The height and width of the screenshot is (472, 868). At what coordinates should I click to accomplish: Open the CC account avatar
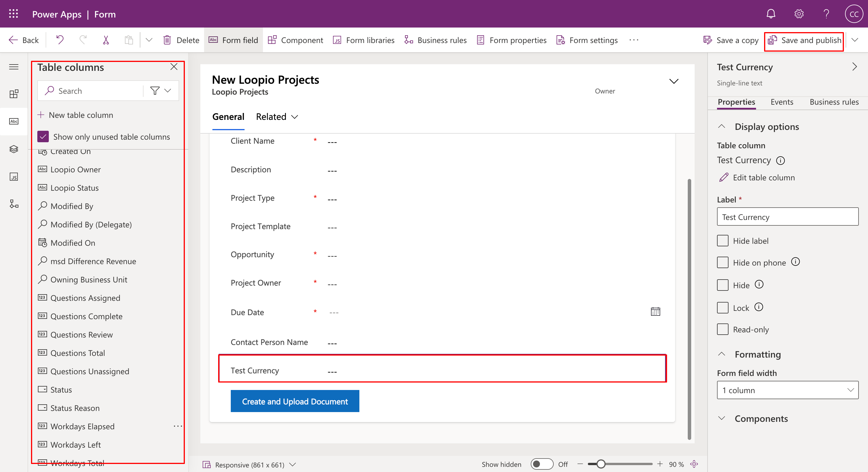pos(854,14)
